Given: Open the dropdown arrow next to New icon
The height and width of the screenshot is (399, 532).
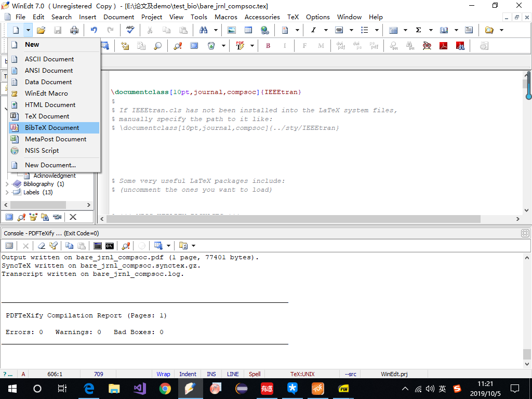Looking at the screenshot, I should point(28,30).
